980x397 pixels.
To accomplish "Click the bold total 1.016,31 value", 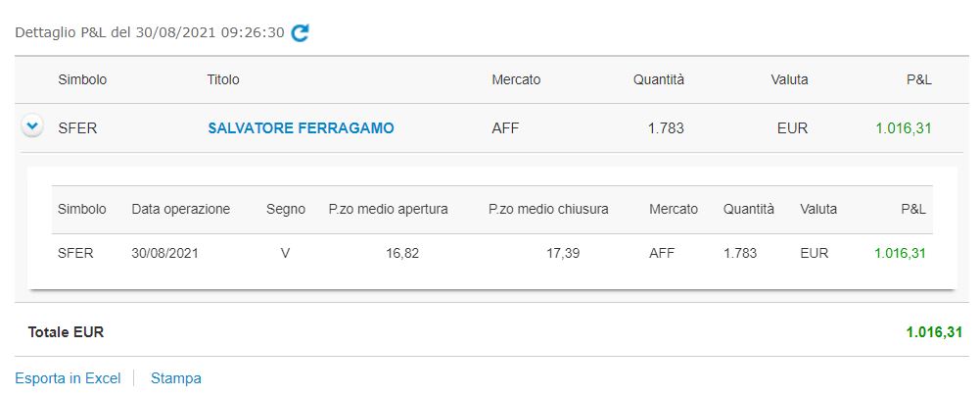I will (934, 332).
